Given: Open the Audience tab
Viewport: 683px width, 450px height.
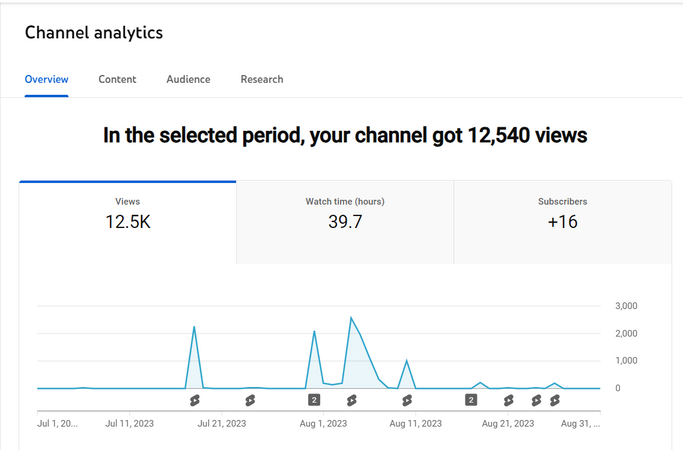Looking at the screenshot, I should pyautogui.click(x=188, y=79).
